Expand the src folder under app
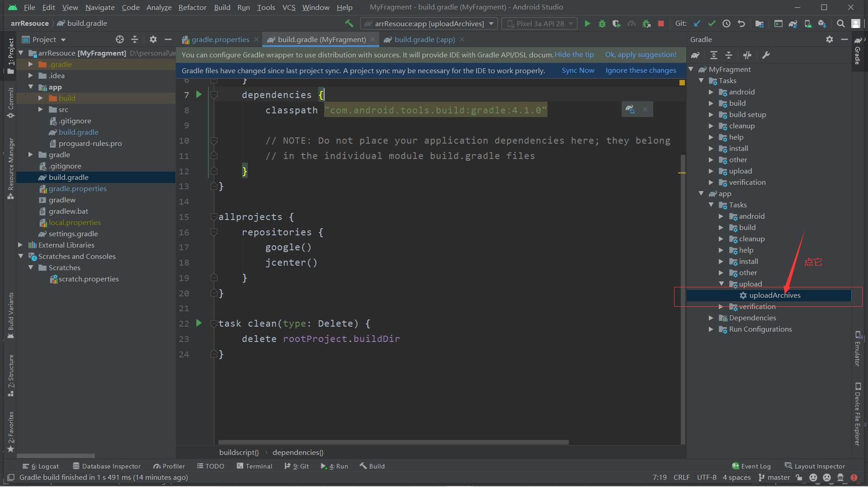The width and height of the screenshot is (868, 487). coord(41,109)
